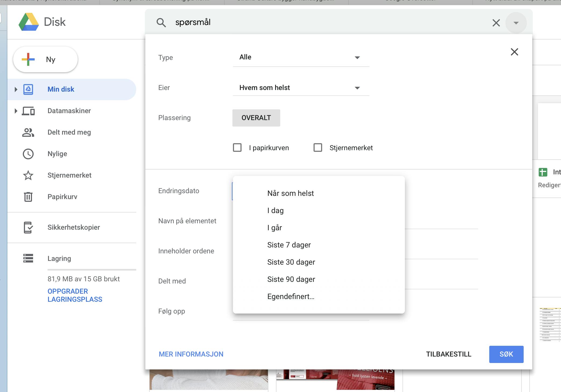This screenshot has width=561, height=392.
Task: Click the Sikkerhetskopier backup icon
Action: [28, 227]
